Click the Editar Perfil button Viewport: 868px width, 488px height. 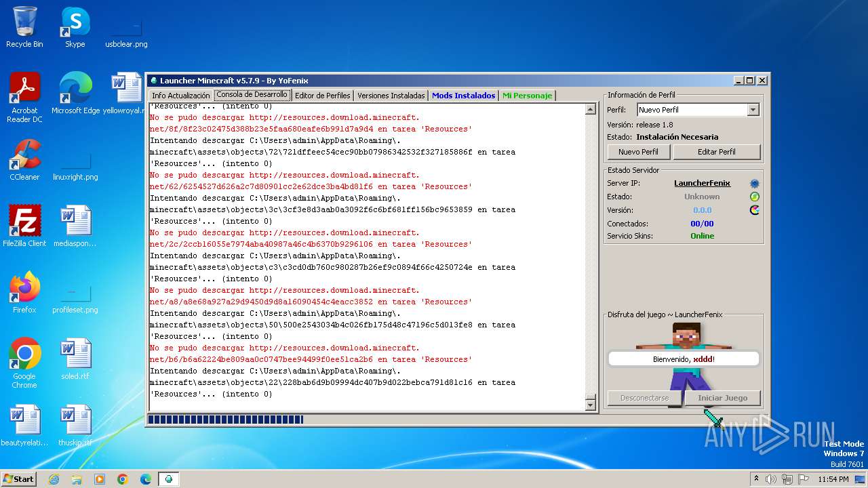click(717, 152)
